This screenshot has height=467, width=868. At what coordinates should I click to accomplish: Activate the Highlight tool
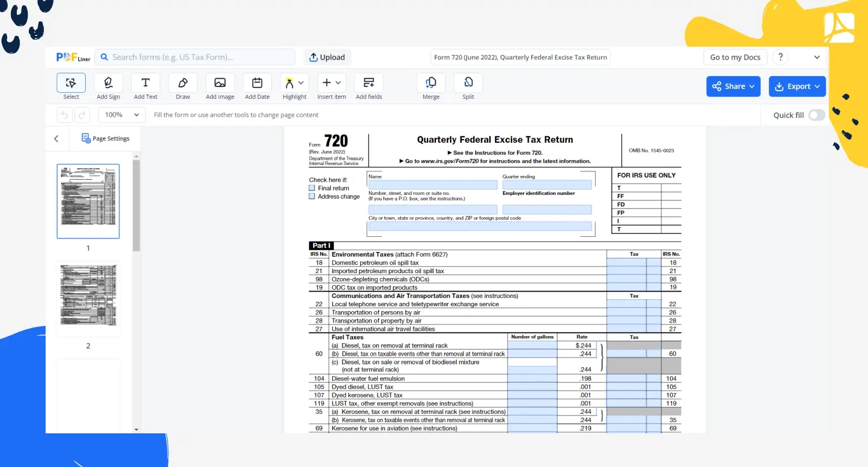(x=289, y=83)
